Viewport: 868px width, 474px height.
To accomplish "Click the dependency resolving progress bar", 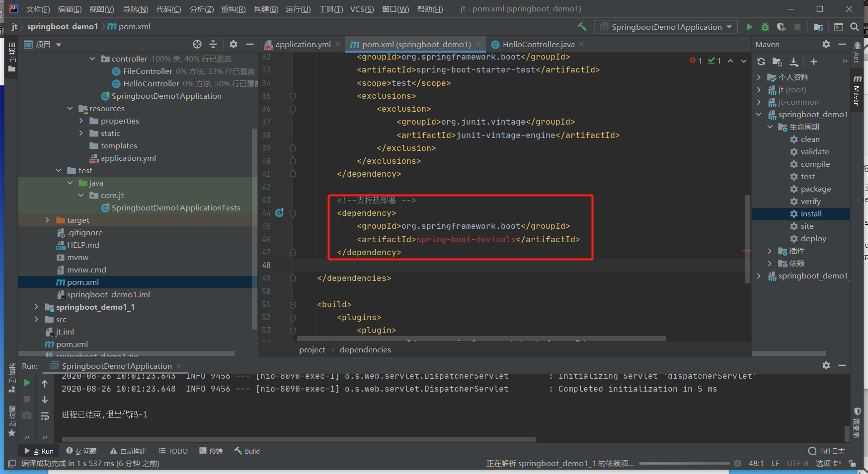I will coord(684,463).
